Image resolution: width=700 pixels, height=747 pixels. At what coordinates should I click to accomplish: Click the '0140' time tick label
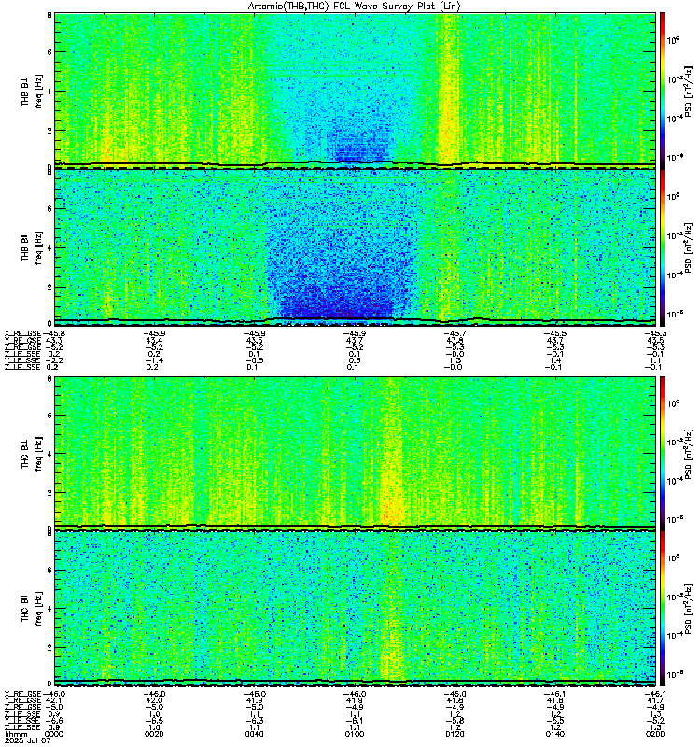pyautogui.click(x=555, y=734)
